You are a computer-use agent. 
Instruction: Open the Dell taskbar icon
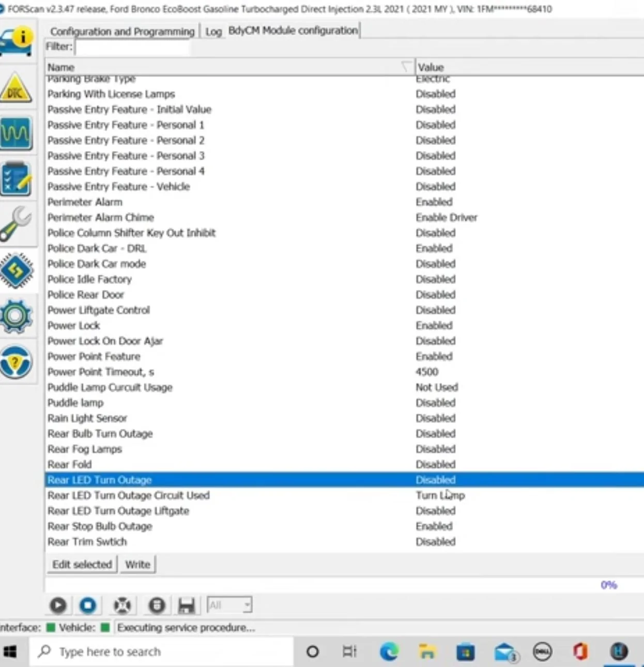(x=542, y=651)
